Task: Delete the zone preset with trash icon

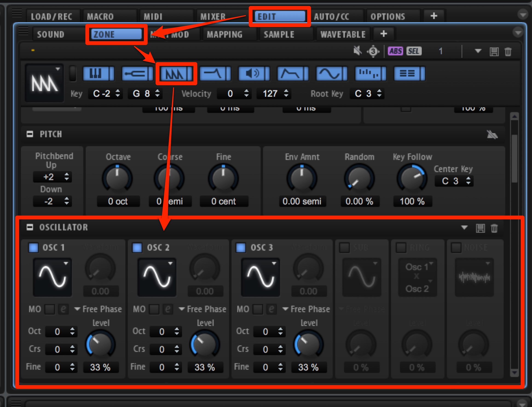Action: [x=508, y=52]
